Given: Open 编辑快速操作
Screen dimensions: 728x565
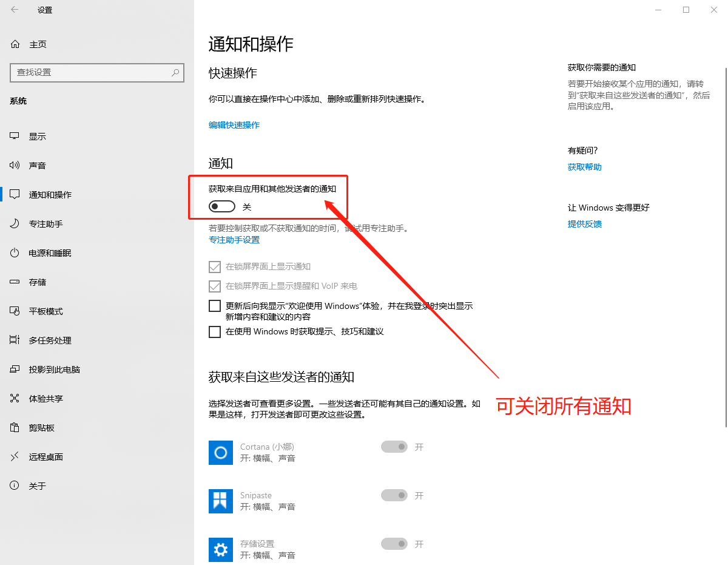Looking at the screenshot, I should click(234, 125).
